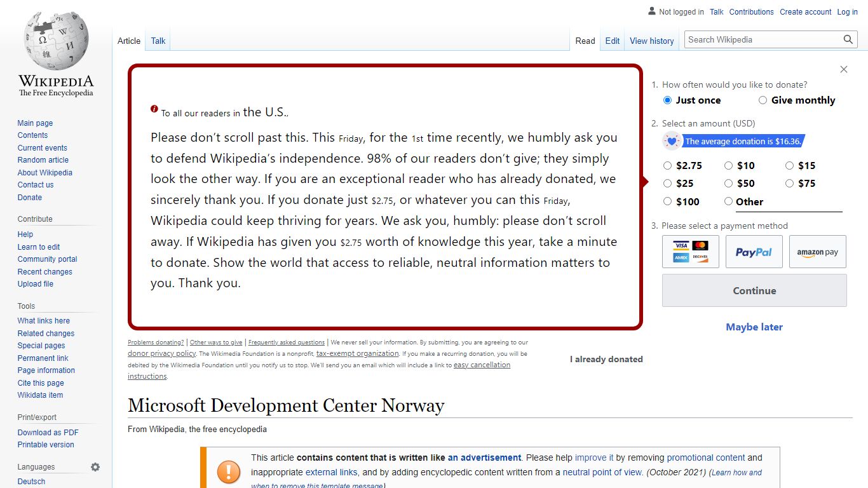The width and height of the screenshot is (868, 488).
Task: Click Permanent link in Tools
Action: tap(43, 358)
